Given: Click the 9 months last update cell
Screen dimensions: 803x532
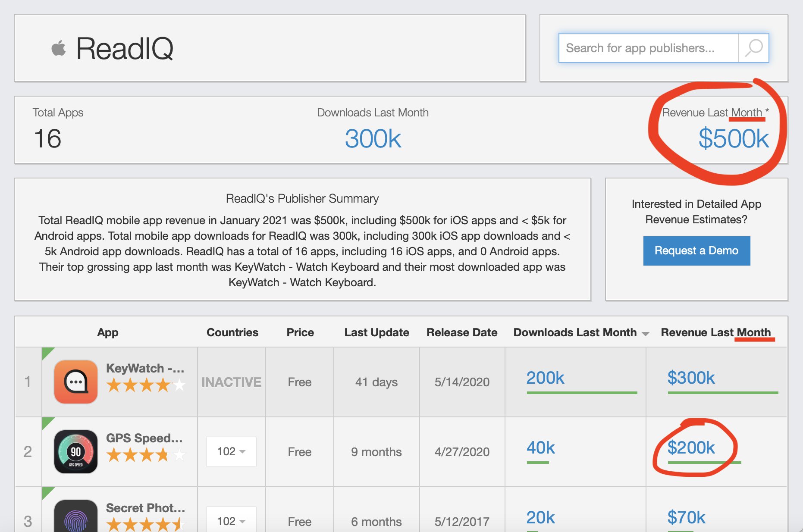Looking at the screenshot, I should (376, 452).
